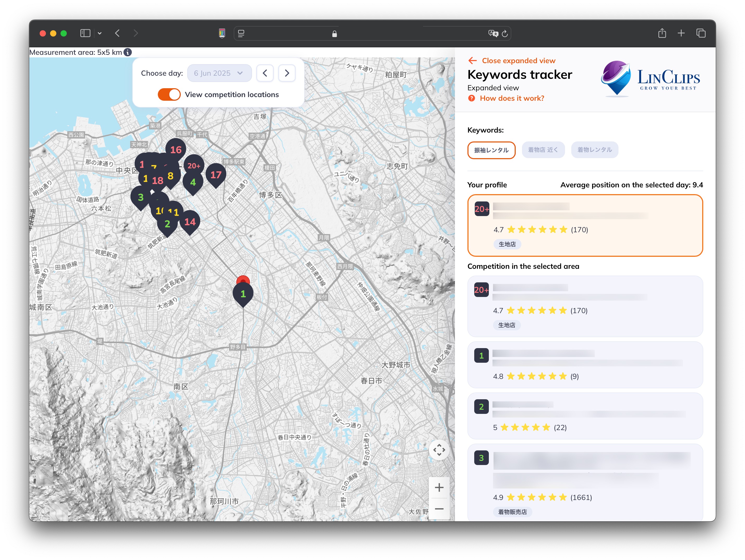
Task: Open the competitor card ranked 2
Action: coord(585,416)
